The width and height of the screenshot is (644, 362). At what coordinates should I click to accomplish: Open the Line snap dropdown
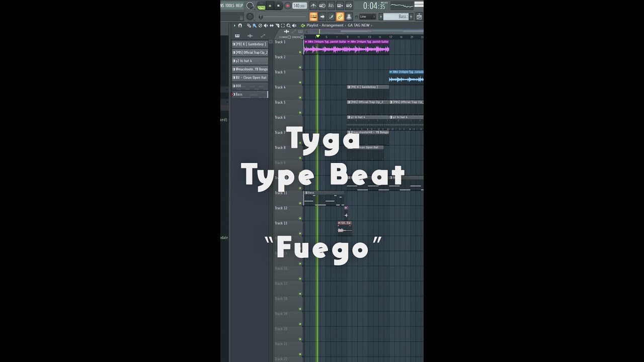[368, 17]
